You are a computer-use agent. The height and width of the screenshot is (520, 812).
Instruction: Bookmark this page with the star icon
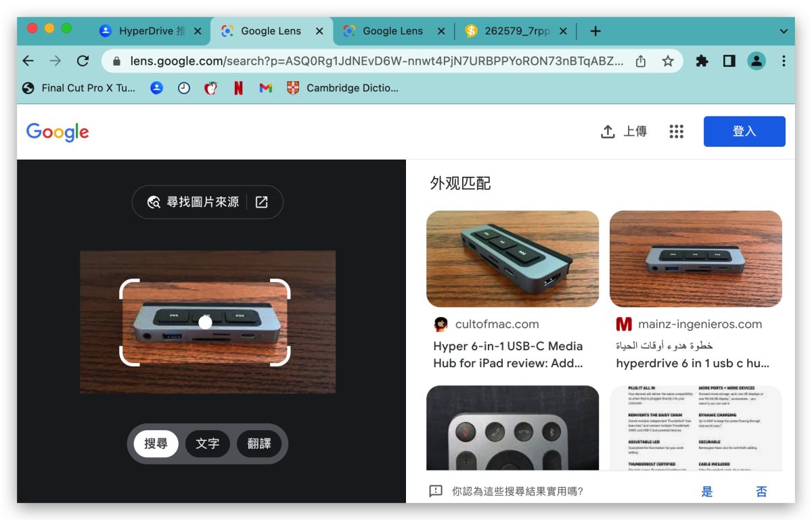[668, 61]
